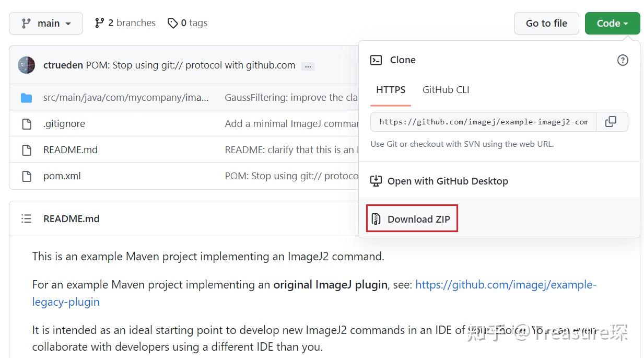Click the README table of contents icon
Viewport: 644px width, 358px height.
point(26,218)
